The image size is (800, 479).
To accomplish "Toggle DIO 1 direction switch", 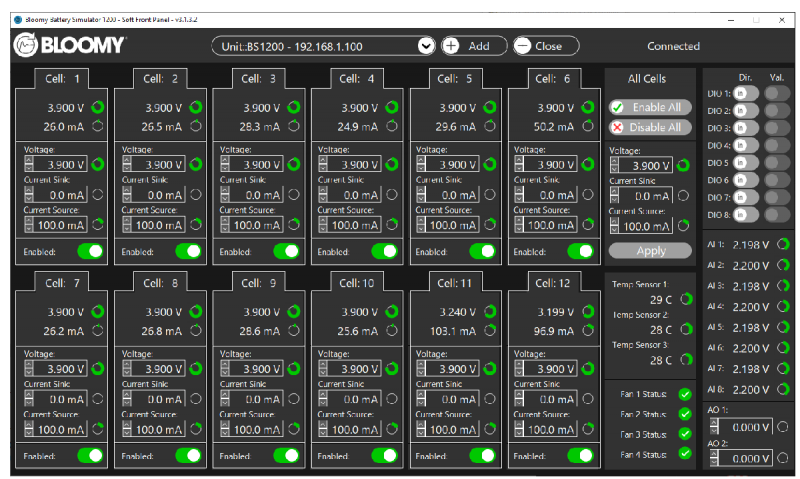I will coord(745,93).
